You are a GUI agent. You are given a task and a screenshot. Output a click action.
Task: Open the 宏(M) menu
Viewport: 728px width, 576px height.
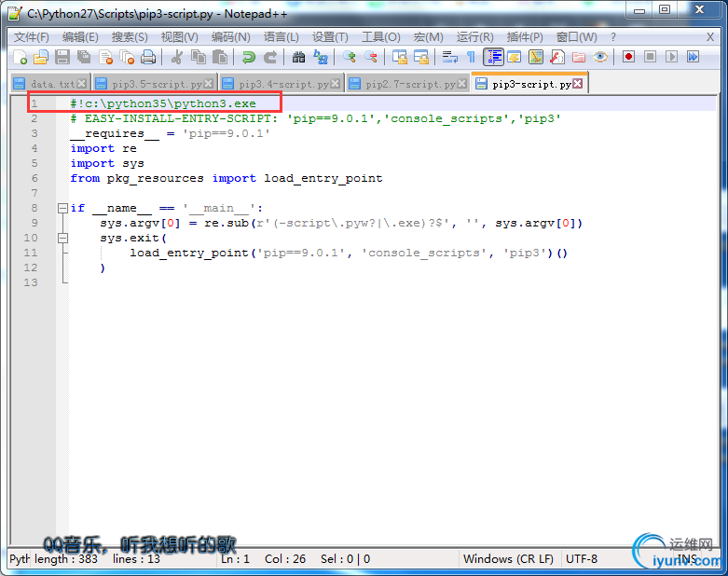(428, 37)
